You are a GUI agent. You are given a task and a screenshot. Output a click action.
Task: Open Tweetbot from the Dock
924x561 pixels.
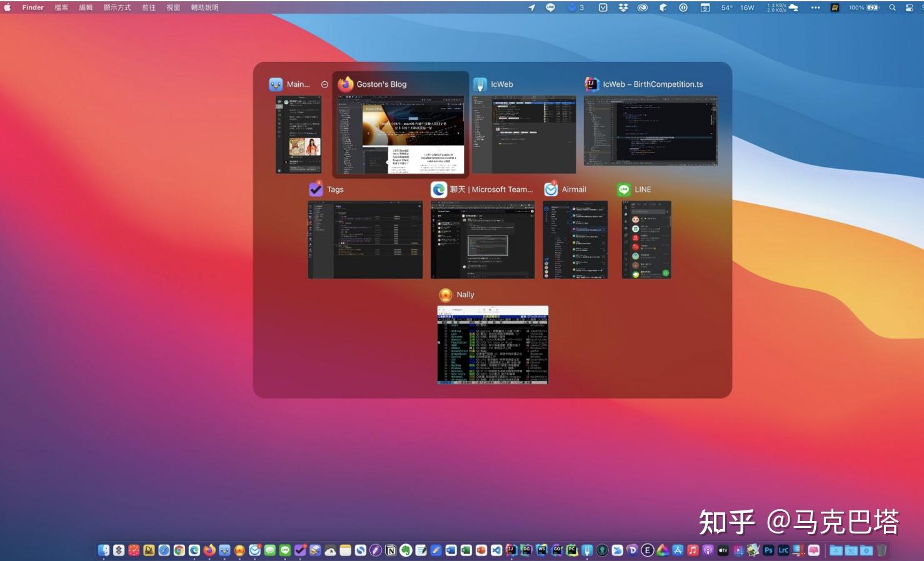pyautogui.click(x=224, y=550)
